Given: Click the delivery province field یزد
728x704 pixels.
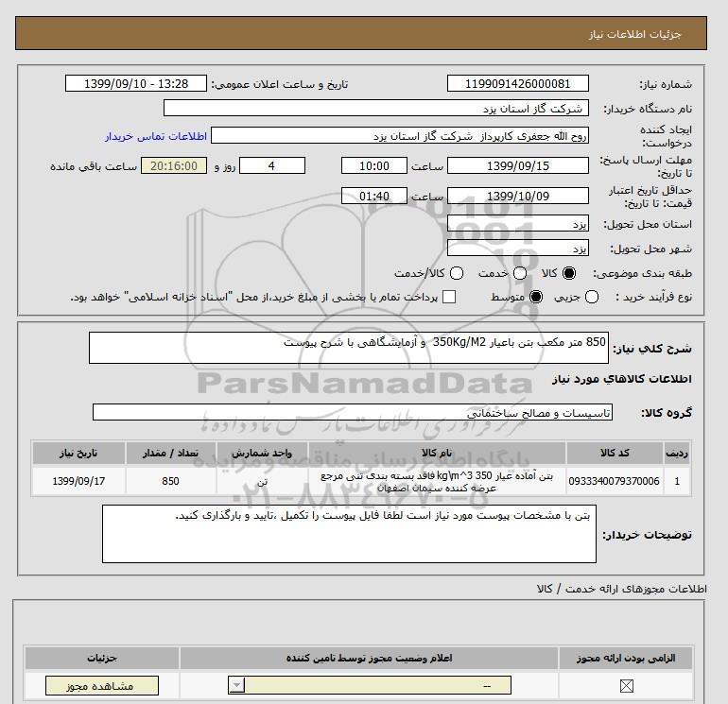Looking at the screenshot, I should (518, 224).
